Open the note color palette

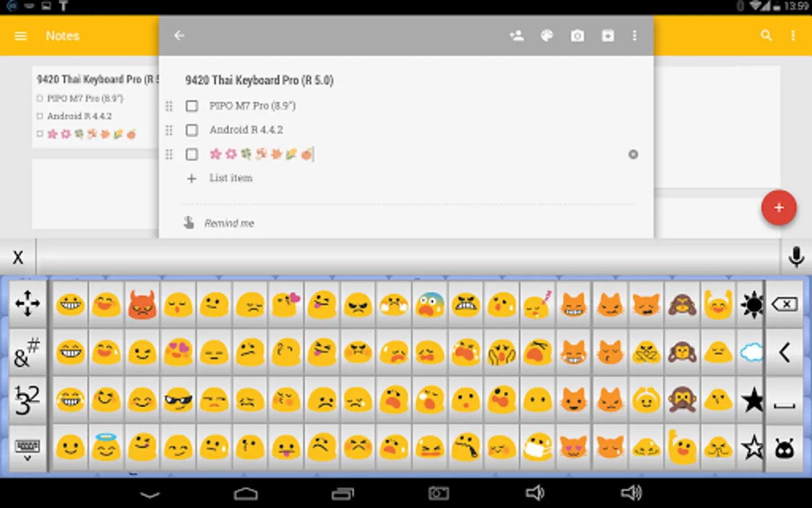(x=547, y=36)
